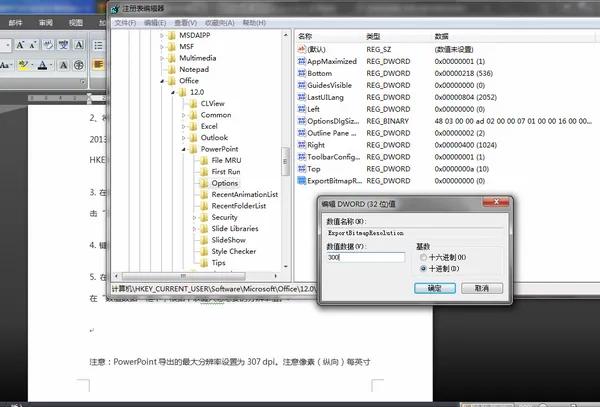Click Character Shading icon in Word ribbon
Viewport: 600px width, 407px height.
pos(63,65)
